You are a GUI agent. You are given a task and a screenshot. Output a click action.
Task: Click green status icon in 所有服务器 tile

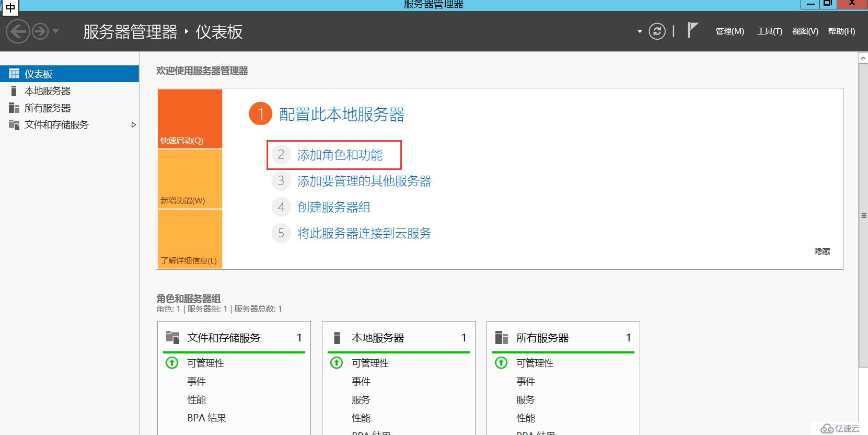(501, 362)
